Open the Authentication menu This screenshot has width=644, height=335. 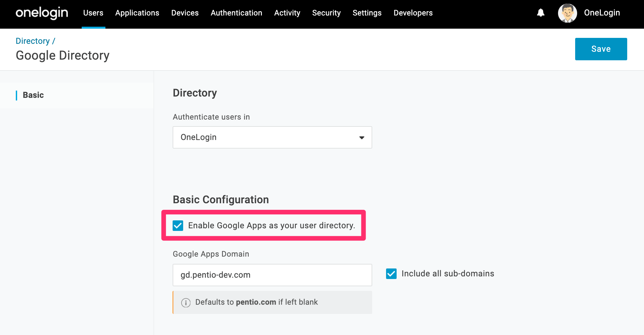pyautogui.click(x=236, y=13)
